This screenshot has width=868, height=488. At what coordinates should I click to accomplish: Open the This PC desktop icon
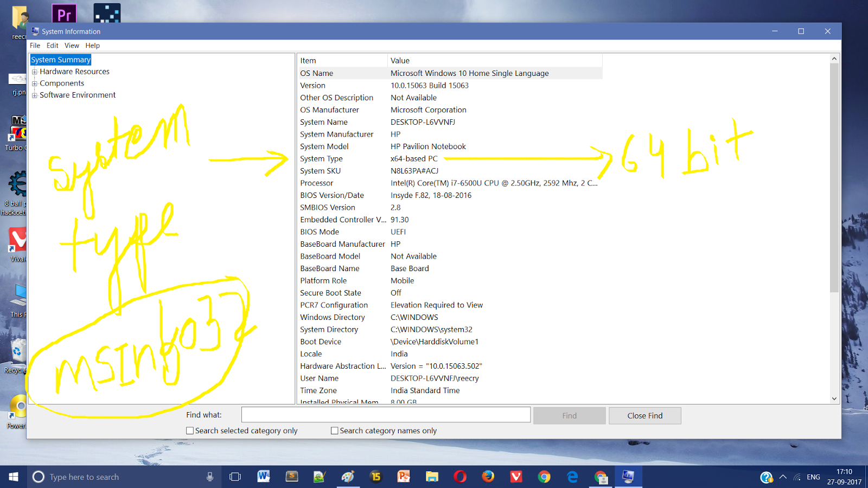pos(18,295)
